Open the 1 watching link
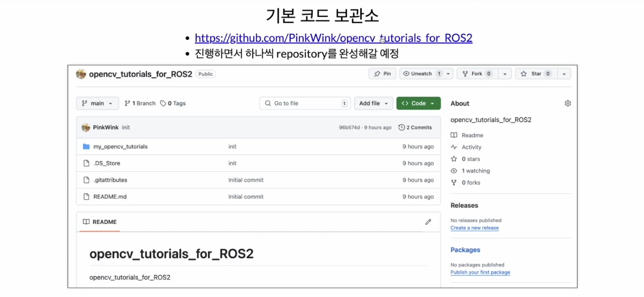644x297 pixels. click(476, 171)
